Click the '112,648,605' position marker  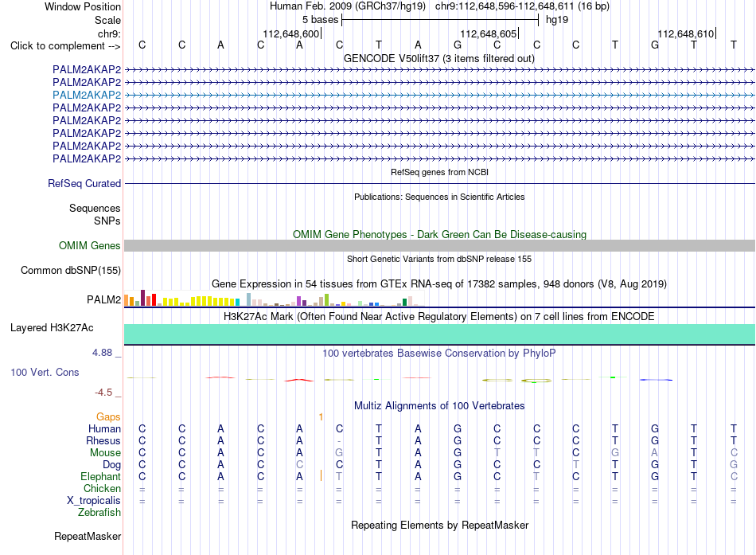coord(489,33)
